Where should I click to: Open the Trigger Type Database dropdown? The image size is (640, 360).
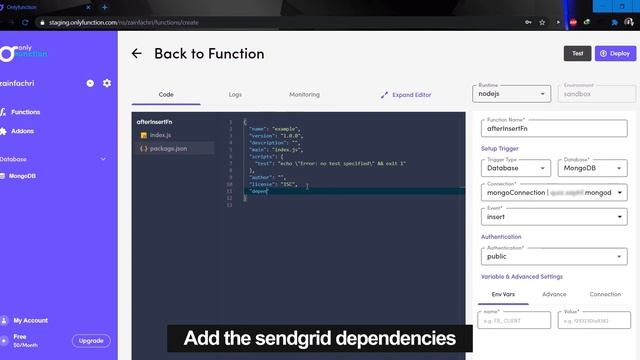pos(516,168)
